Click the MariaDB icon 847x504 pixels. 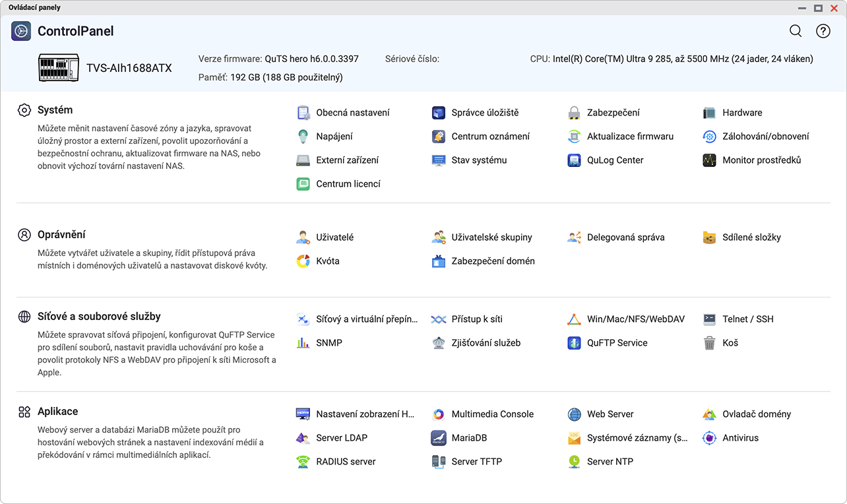point(439,438)
